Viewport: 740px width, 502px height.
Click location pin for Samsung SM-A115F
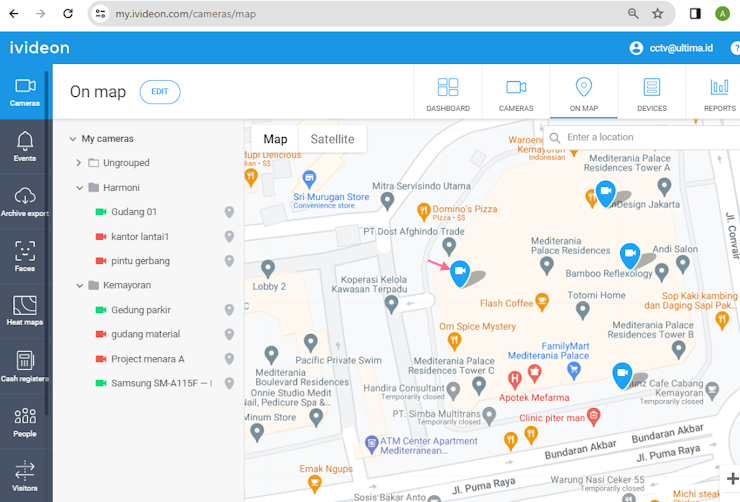click(229, 383)
